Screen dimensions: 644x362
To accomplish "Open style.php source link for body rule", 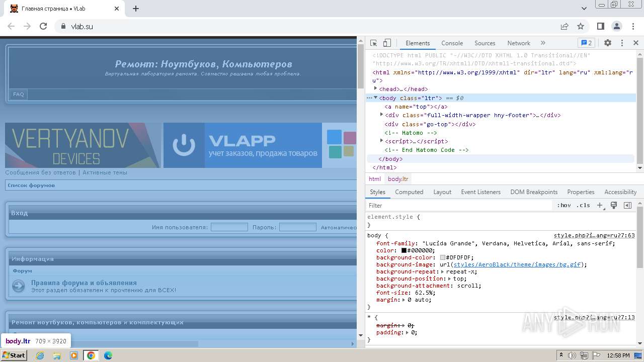I will (594, 235).
